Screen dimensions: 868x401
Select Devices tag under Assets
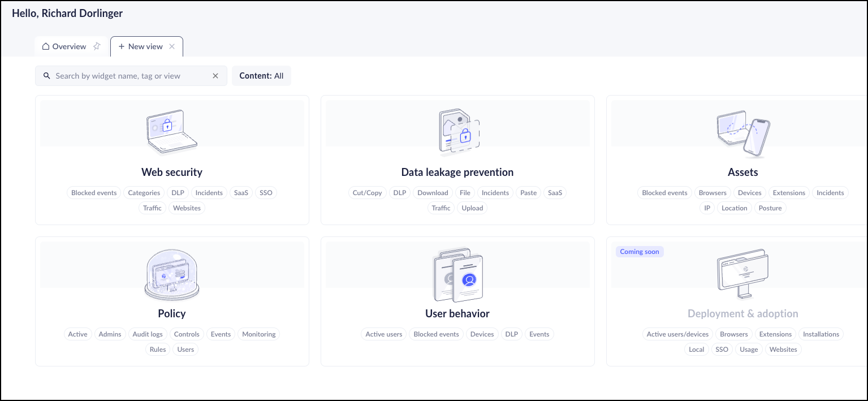pos(750,193)
